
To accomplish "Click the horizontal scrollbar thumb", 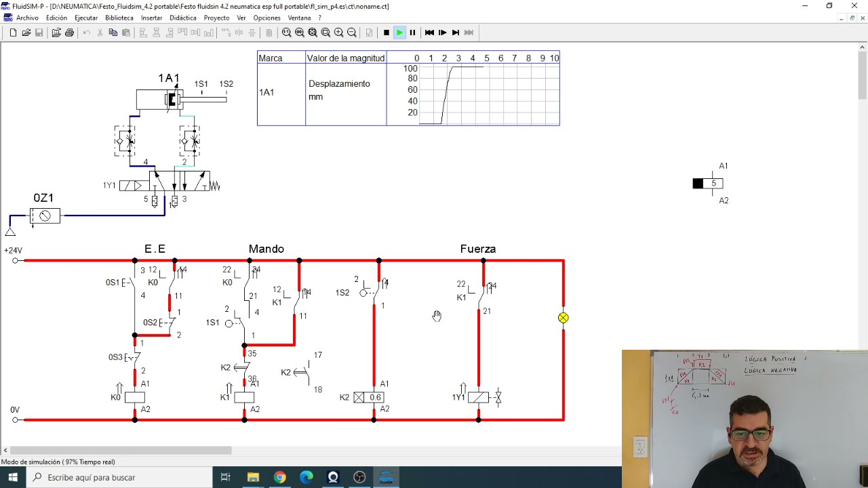I will click(x=121, y=450).
